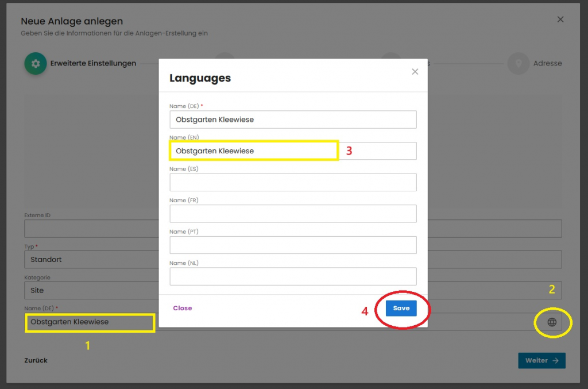Click the empty Name (ES) field
Viewport: 588px width, 389px height.
[293, 182]
